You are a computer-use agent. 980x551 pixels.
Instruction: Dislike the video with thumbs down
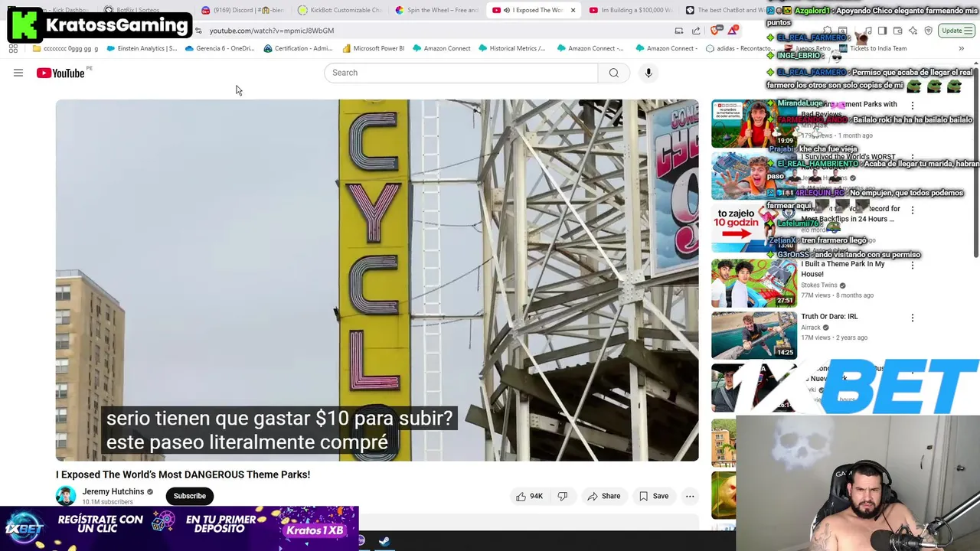point(563,496)
